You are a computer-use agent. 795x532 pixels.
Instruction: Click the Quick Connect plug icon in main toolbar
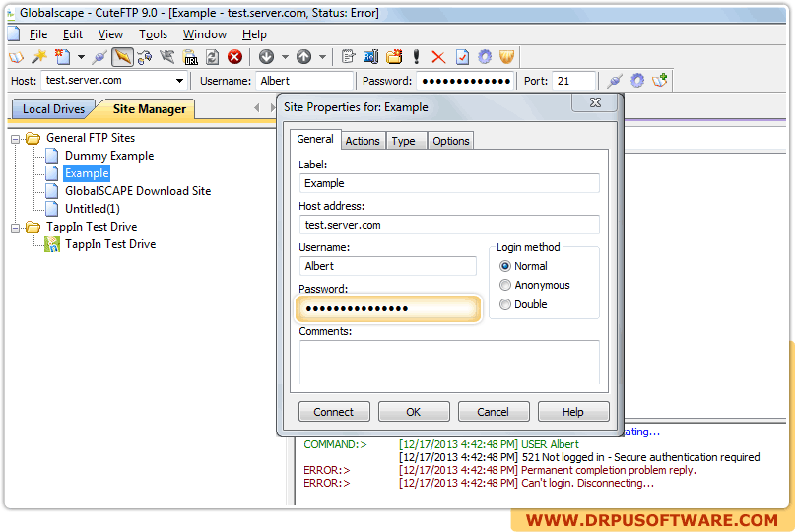pos(99,57)
